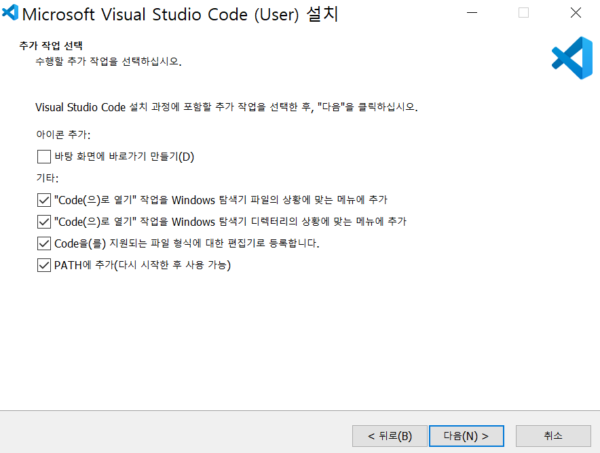The width and height of the screenshot is (600, 453).
Task: Click the text 수행할 추가 작업을 선택하십시오.
Action: coord(109,62)
